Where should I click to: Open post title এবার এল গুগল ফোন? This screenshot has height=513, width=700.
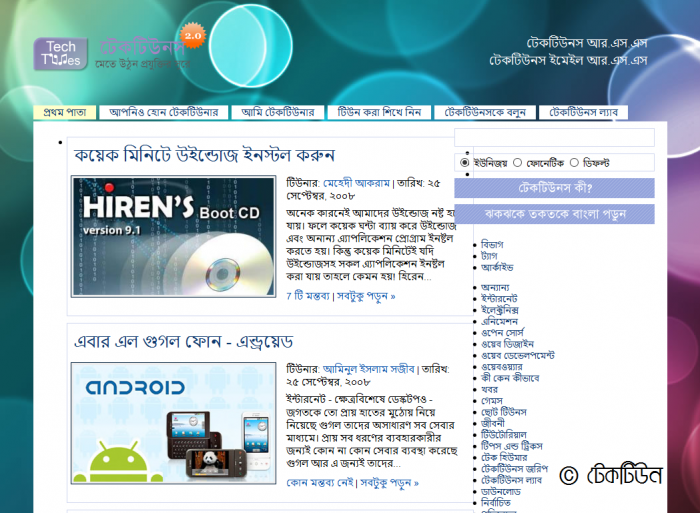[183, 342]
